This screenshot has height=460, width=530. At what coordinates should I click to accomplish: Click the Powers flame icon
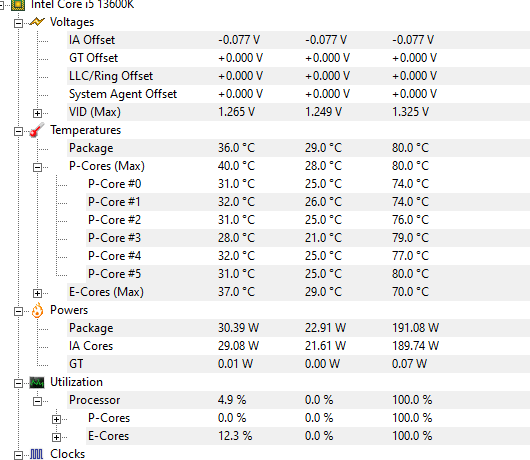[37, 310]
